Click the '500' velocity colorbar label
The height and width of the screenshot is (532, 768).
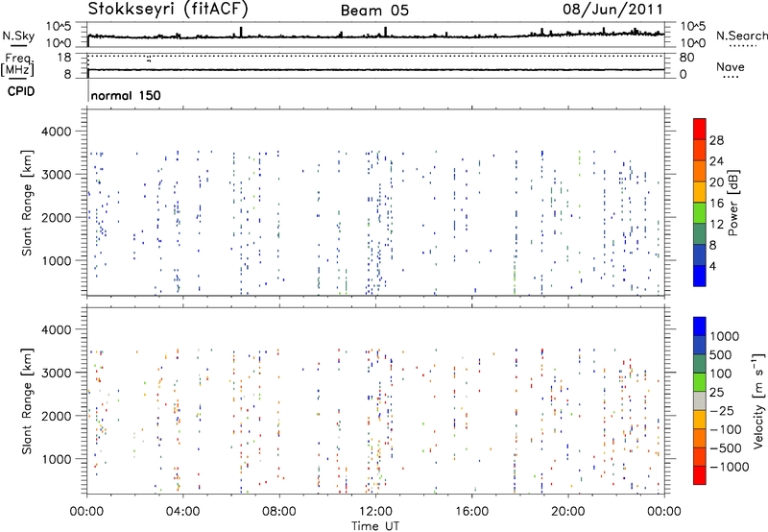721,354
